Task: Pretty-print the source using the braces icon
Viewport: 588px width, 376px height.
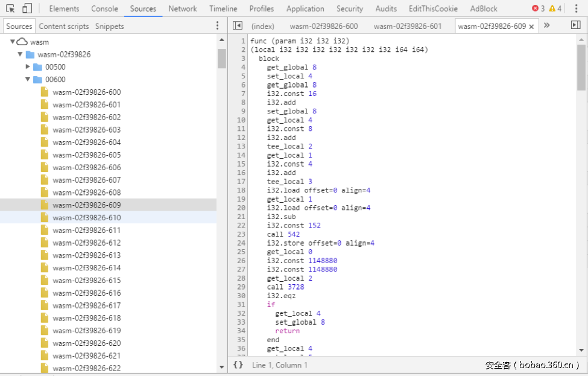Action: (x=238, y=365)
